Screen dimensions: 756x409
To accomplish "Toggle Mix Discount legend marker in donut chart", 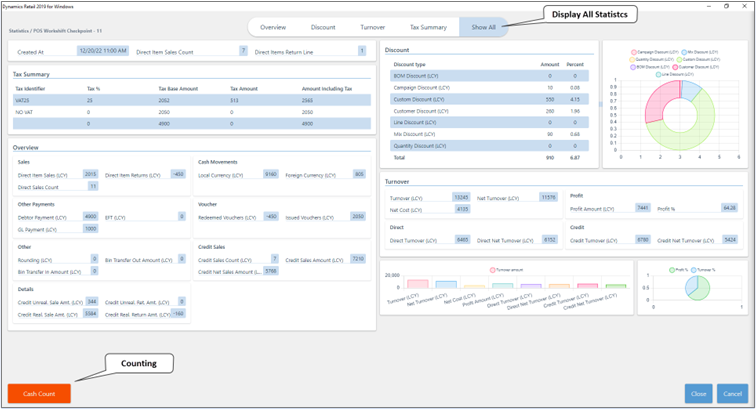I will [684, 52].
